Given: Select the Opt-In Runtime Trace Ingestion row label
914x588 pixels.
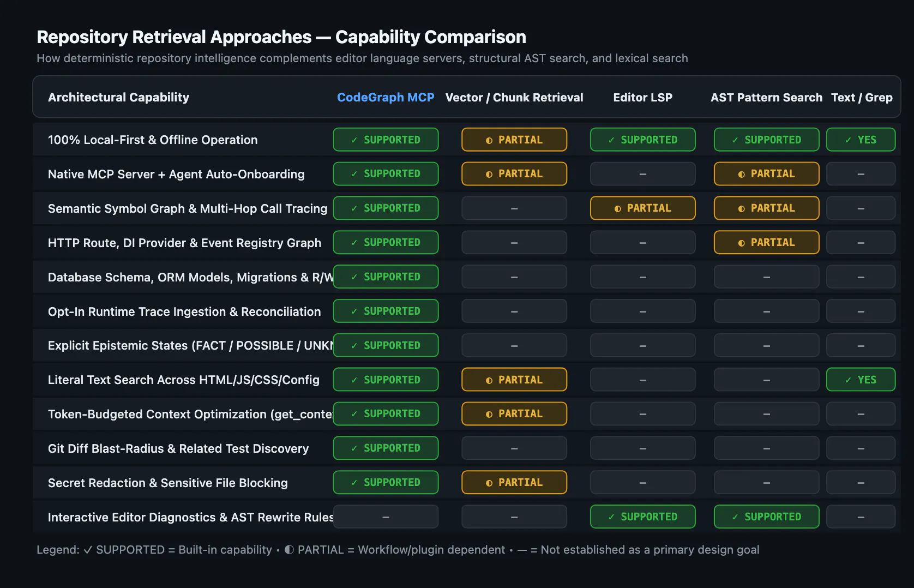Looking at the screenshot, I should 184,311.
